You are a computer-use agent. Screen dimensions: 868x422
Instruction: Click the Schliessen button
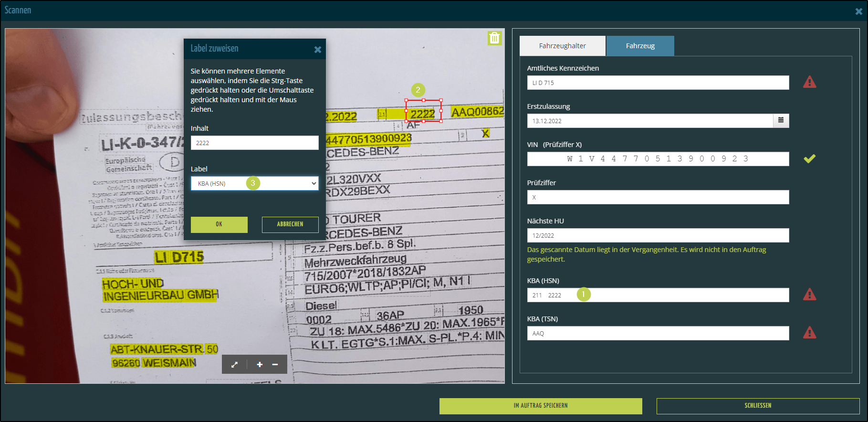click(x=757, y=406)
